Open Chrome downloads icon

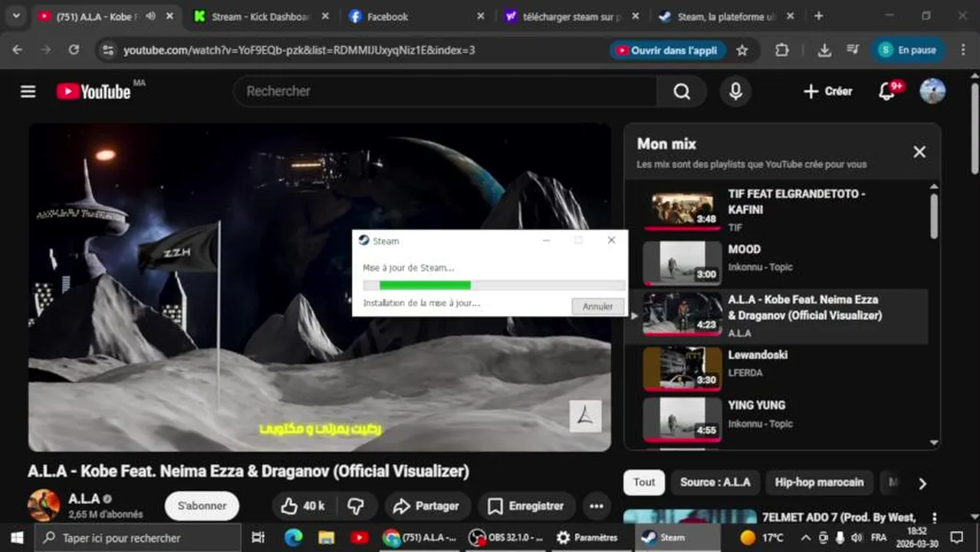click(824, 50)
